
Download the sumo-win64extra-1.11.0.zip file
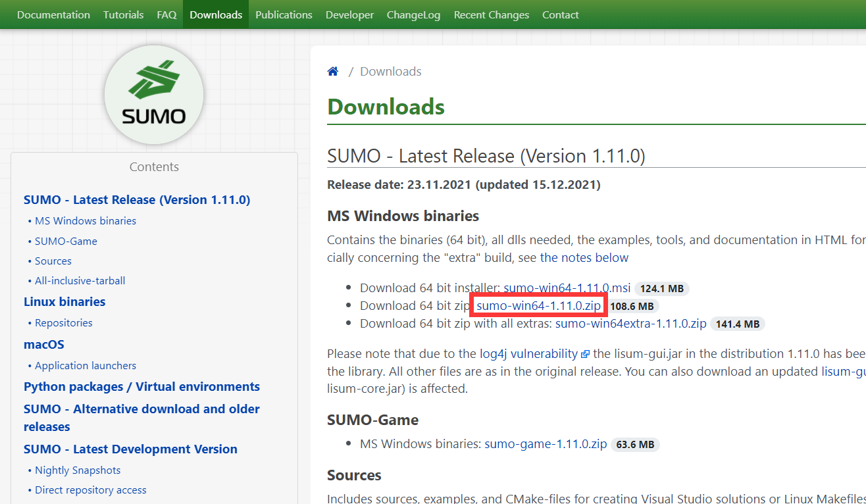tap(630, 323)
